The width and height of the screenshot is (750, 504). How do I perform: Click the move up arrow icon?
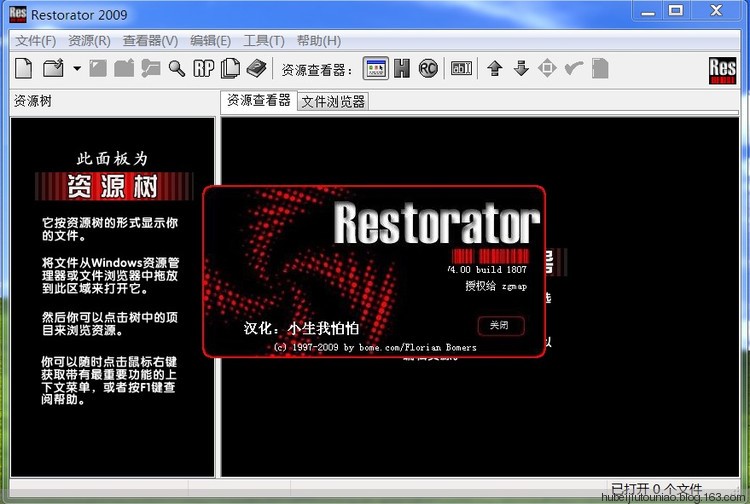click(495, 68)
